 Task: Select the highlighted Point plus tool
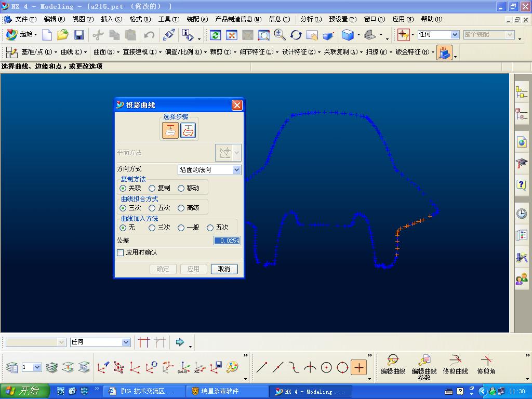[x=359, y=367]
